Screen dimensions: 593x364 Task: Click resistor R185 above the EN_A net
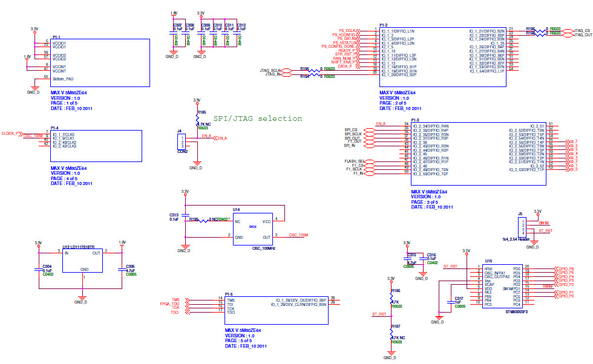coord(197,120)
